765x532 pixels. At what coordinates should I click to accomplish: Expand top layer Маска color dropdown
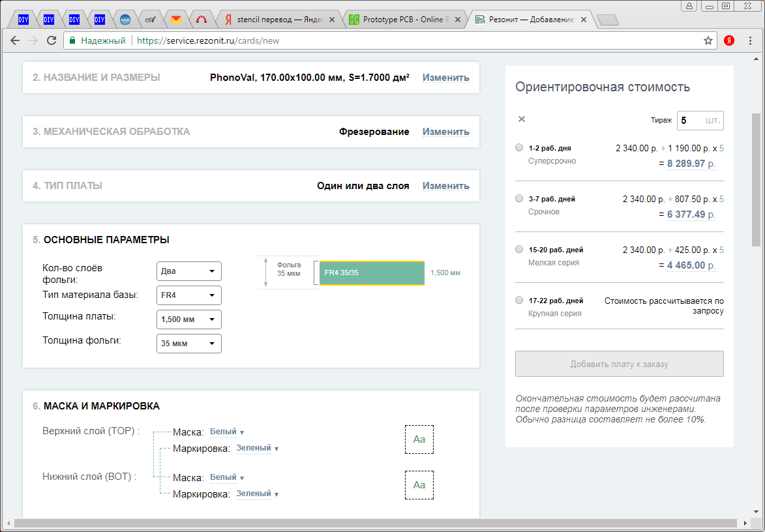coord(226,432)
